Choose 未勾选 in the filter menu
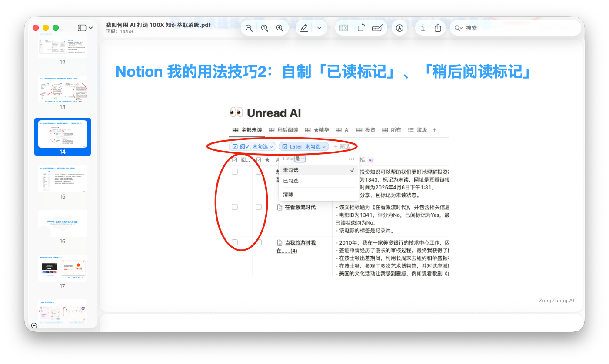609x364 pixels. point(319,170)
